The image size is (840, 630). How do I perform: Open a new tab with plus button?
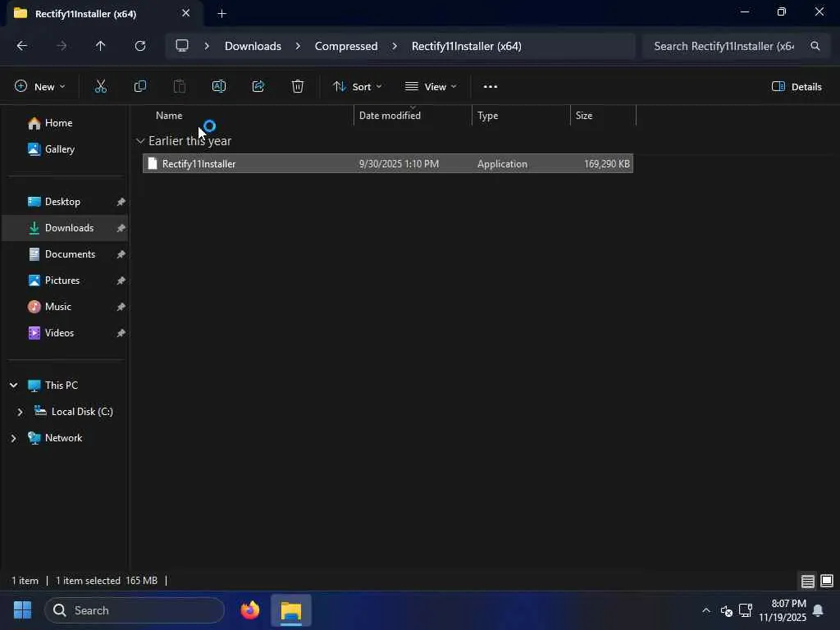pyautogui.click(x=221, y=14)
